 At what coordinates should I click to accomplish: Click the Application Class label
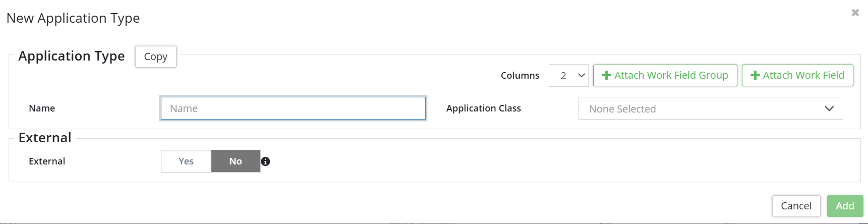pos(483,108)
